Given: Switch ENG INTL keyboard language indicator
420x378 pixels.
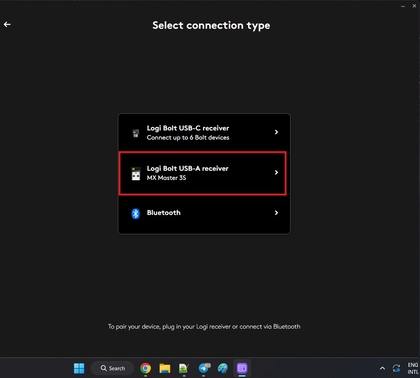Looking at the screenshot, I should coord(413,368).
